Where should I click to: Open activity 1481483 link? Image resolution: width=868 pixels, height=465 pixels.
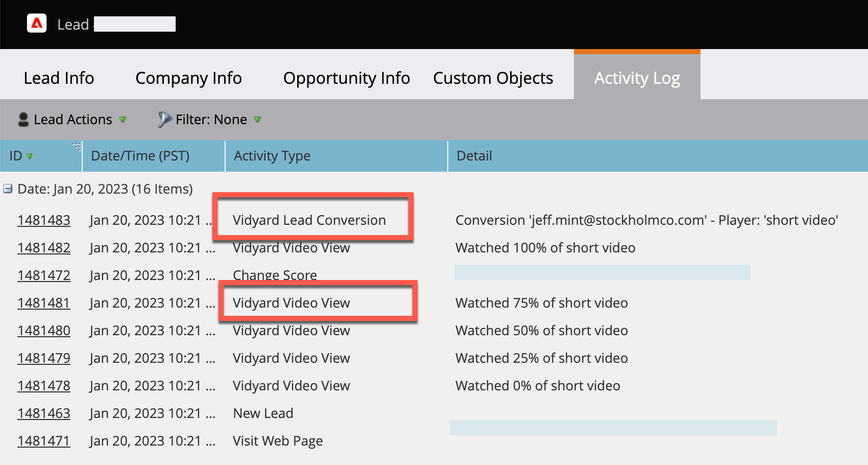click(44, 220)
